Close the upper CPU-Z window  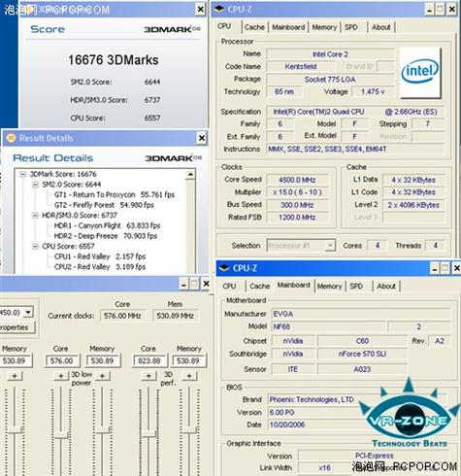(451, 10)
